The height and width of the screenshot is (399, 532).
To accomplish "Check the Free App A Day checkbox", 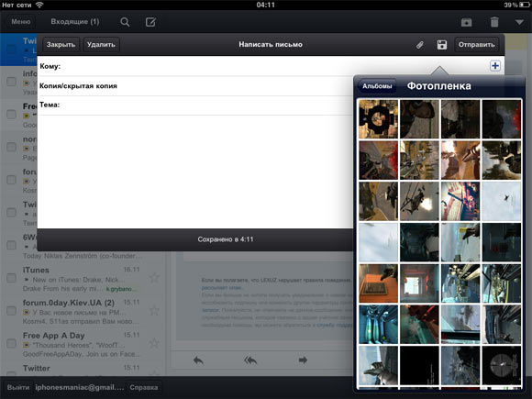I will coord(12,343).
